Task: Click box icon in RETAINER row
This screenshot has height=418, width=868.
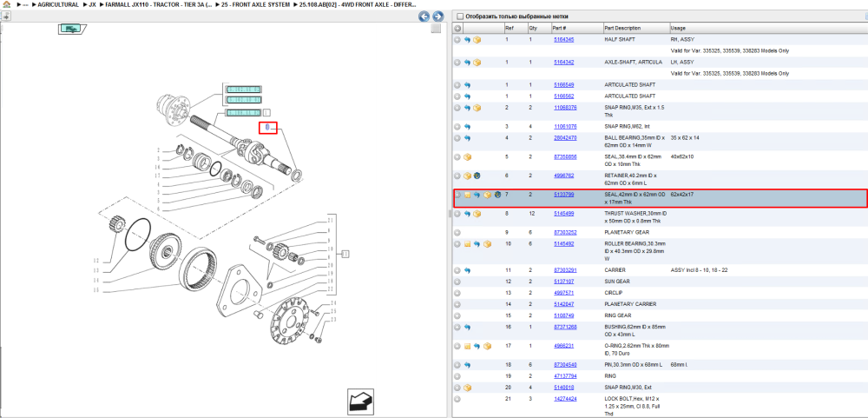Action: pos(467,176)
